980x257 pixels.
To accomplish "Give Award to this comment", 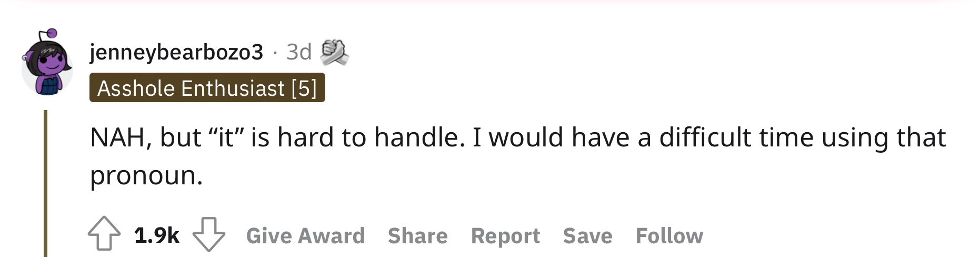I will point(305,235).
